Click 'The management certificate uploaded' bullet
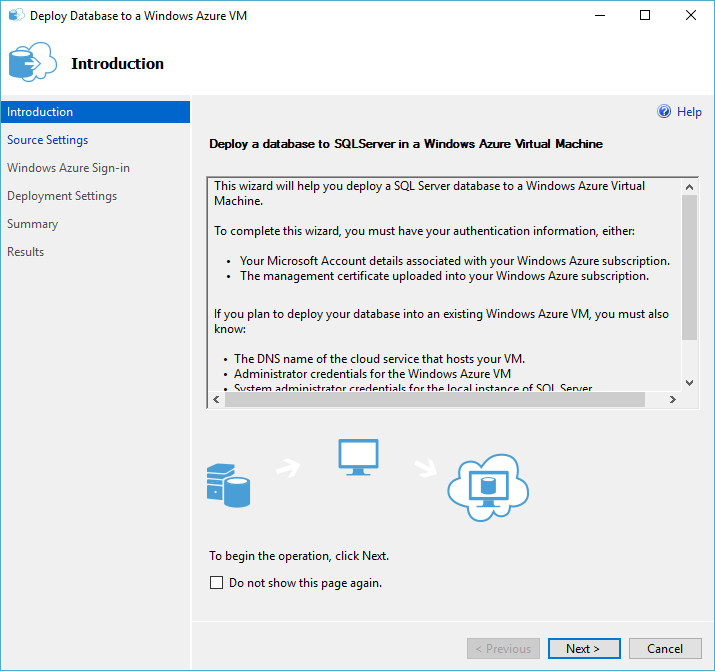The image size is (715, 671). point(445,276)
